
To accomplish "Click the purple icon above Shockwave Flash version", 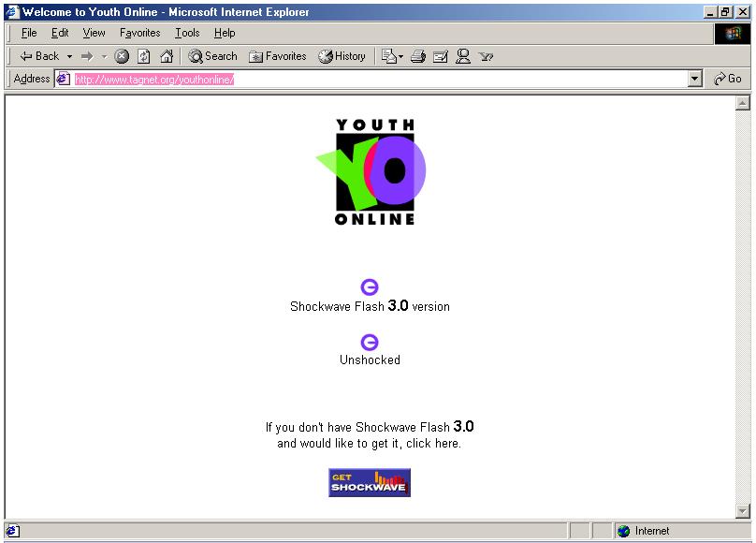I will coord(370,286).
